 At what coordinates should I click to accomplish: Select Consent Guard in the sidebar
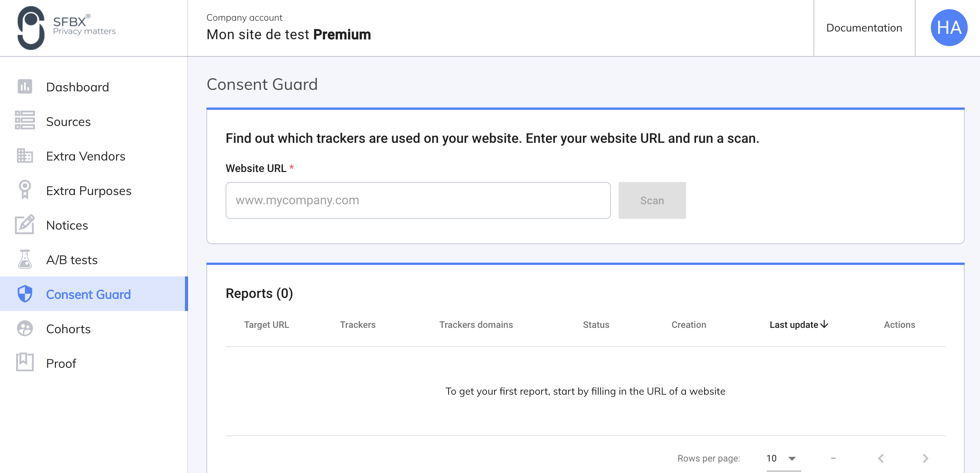(88, 294)
